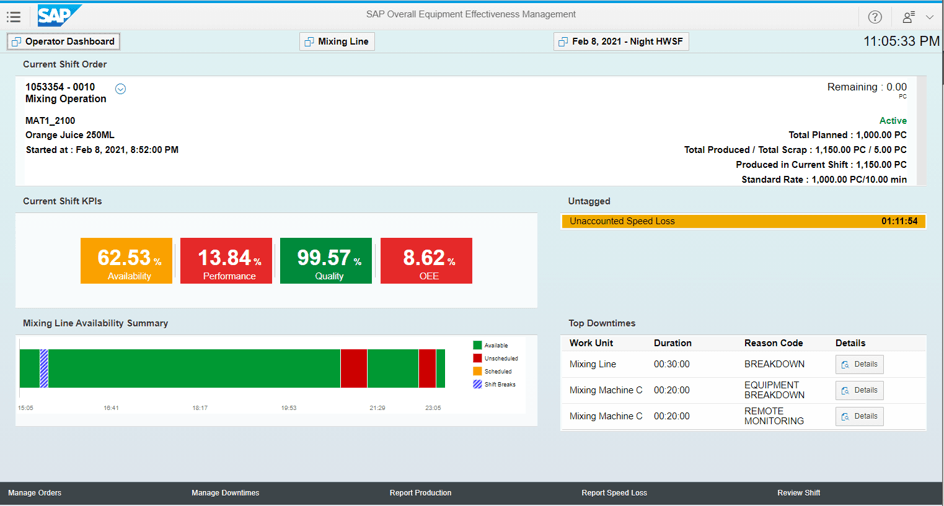
Task: Click the shift break segment in availability chart
Action: click(x=44, y=368)
